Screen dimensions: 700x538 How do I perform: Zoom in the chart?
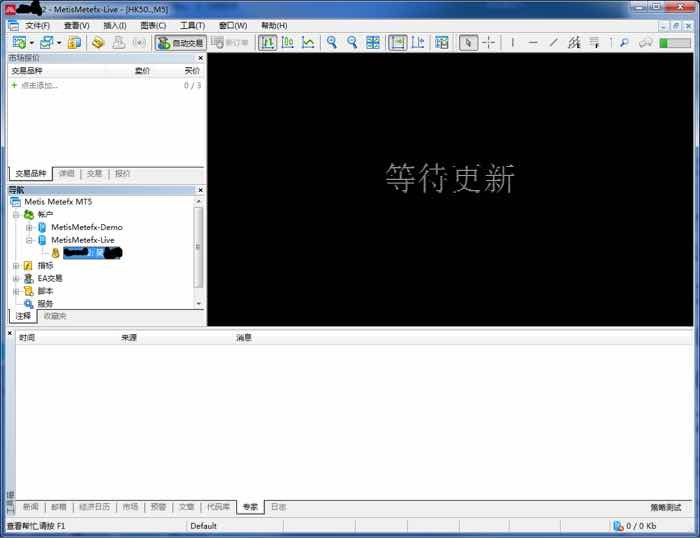tap(332, 42)
